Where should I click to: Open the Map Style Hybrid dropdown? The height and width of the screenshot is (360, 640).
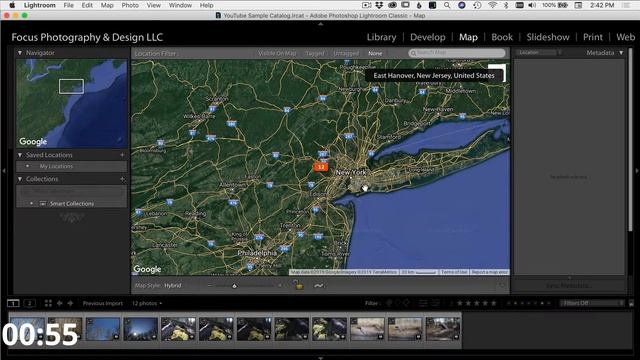pos(173,286)
